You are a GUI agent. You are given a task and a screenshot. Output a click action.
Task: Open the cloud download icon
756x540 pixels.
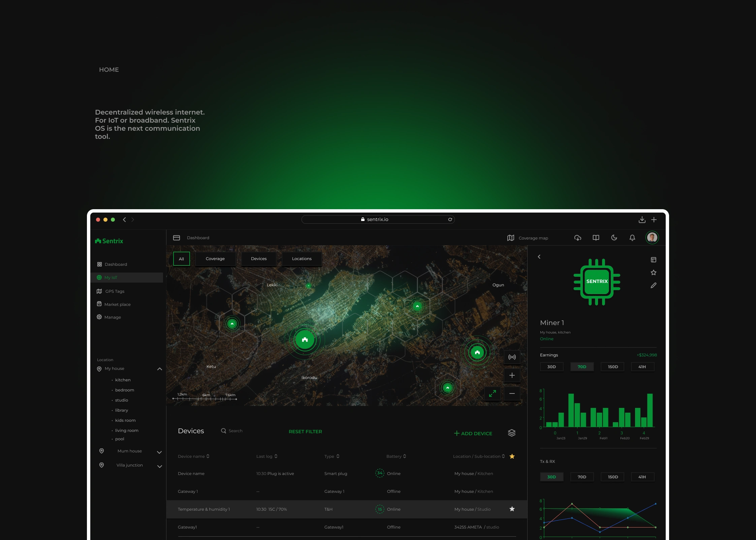pyautogui.click(x=578, y=238)
